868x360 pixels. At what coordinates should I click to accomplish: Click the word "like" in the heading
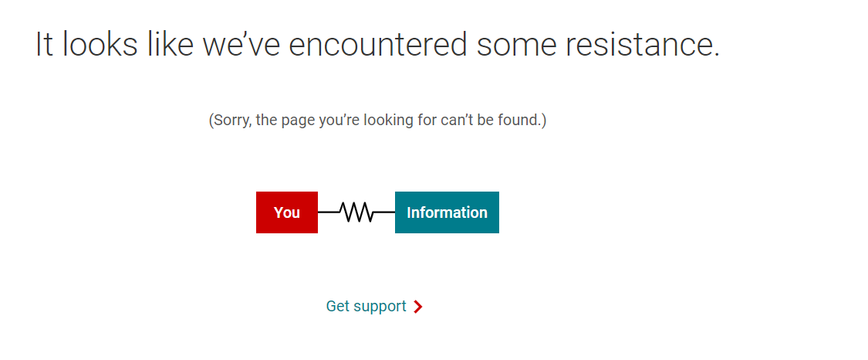coord(170,44)
